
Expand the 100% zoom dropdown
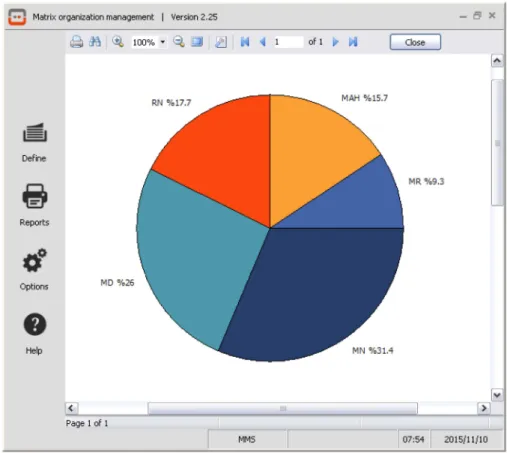tap(163, 42)
